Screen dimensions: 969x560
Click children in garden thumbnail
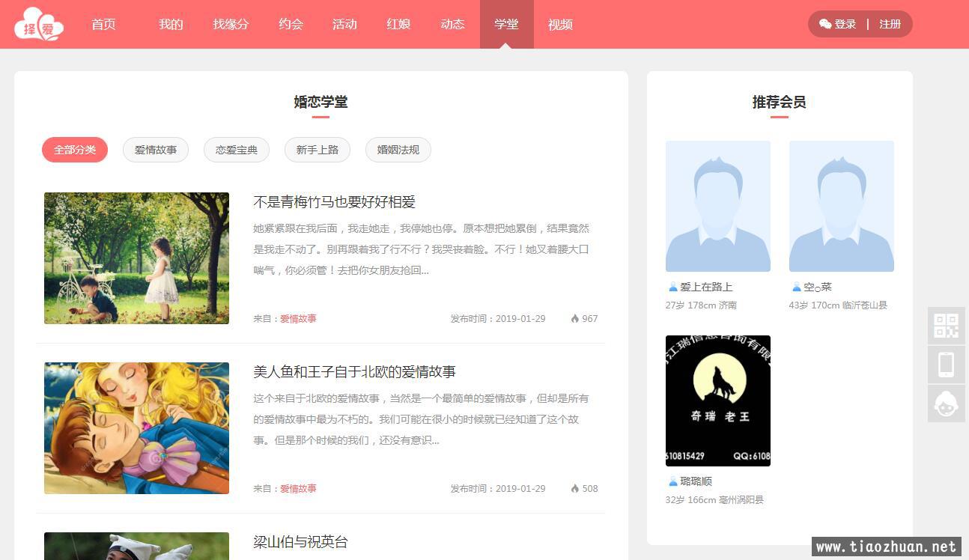[x=136, y=258]
